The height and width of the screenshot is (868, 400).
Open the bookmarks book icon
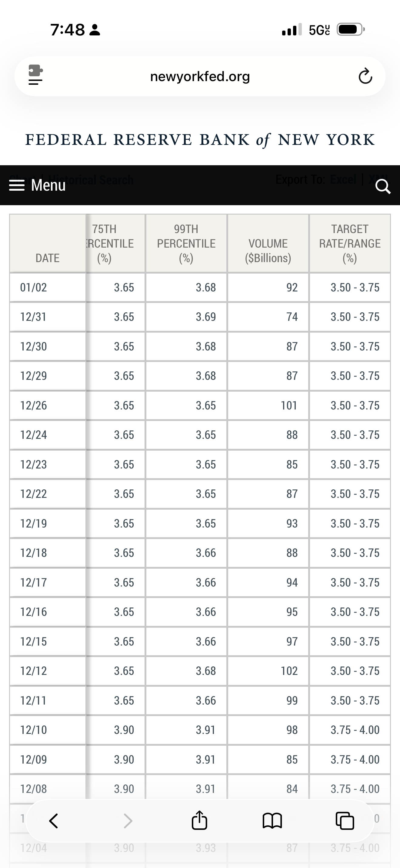(272, 820)
